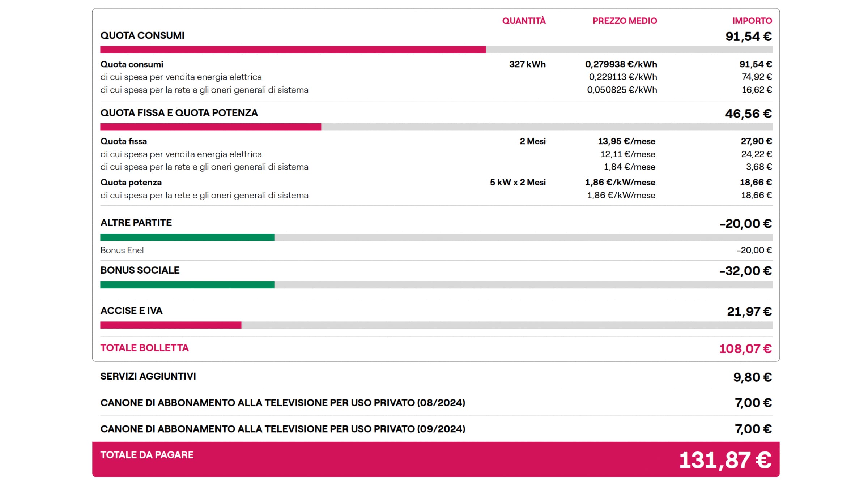The height and width of the screenshot is (488, 868).
Task: Click the 131,87 € total amount
Action: (x=725, y=460)
